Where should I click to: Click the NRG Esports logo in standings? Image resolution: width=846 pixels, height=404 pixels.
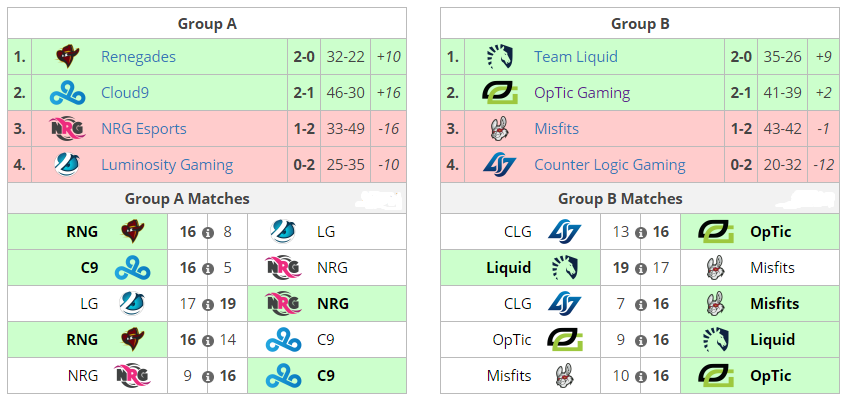coord(67,129)
